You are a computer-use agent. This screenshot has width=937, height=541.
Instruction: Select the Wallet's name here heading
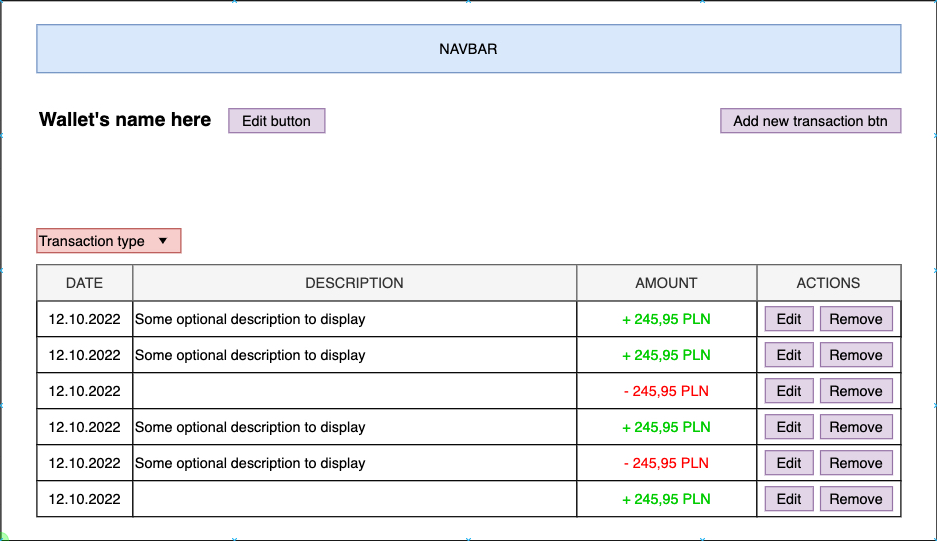(x=125, y=120)
